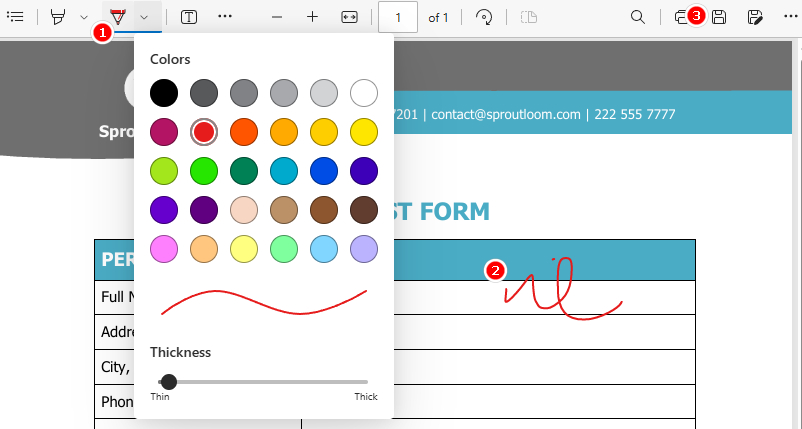Rotate the page with the rotate icon
Screen dimensions: 802x429
[484, 17]
